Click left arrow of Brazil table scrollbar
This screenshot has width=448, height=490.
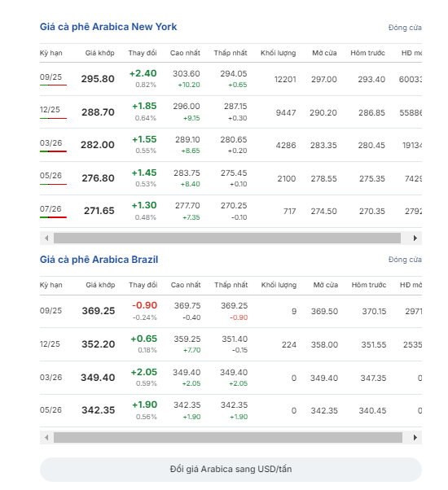point(46,438)
